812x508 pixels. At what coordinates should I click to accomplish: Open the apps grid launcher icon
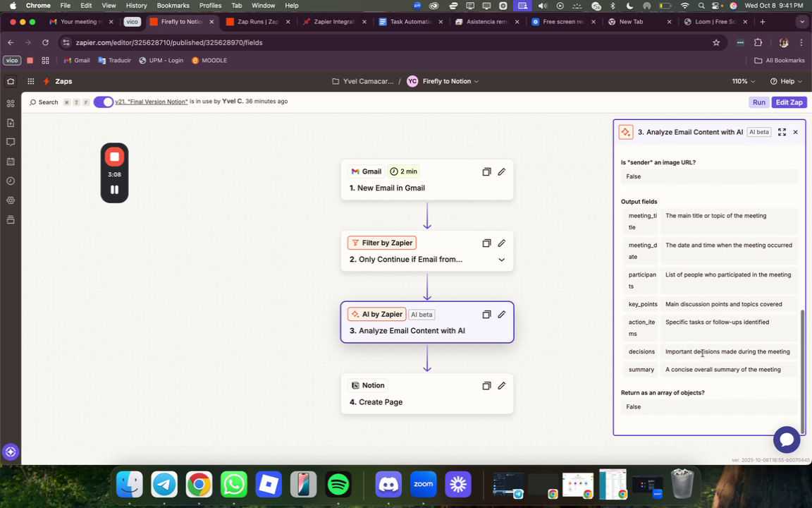pos(31,81)
